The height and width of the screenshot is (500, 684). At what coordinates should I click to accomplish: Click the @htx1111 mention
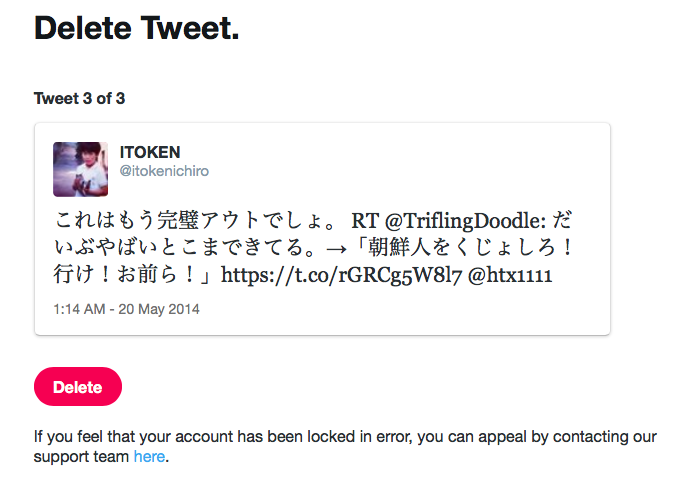click(x=510, y=276)
